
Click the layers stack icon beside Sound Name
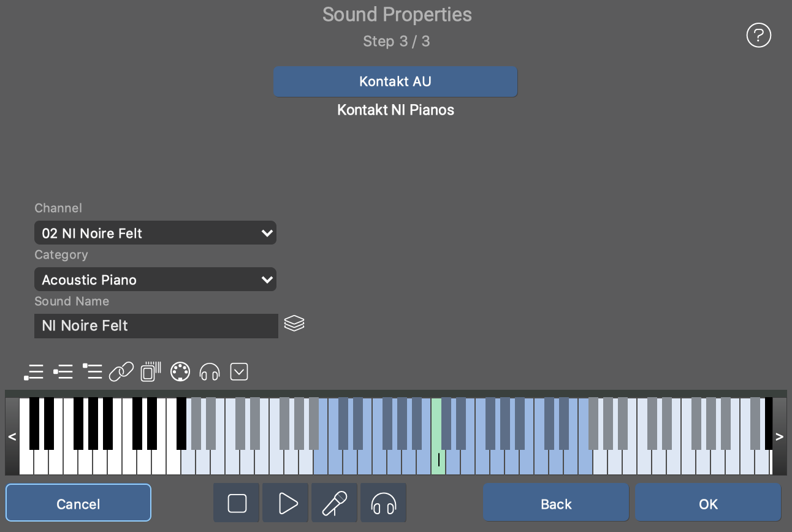click(294, 323)
